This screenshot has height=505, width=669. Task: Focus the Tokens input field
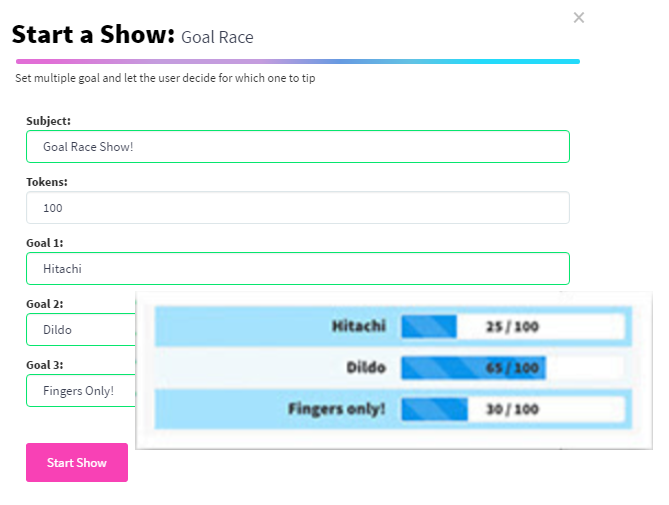[x=297, y=208]
